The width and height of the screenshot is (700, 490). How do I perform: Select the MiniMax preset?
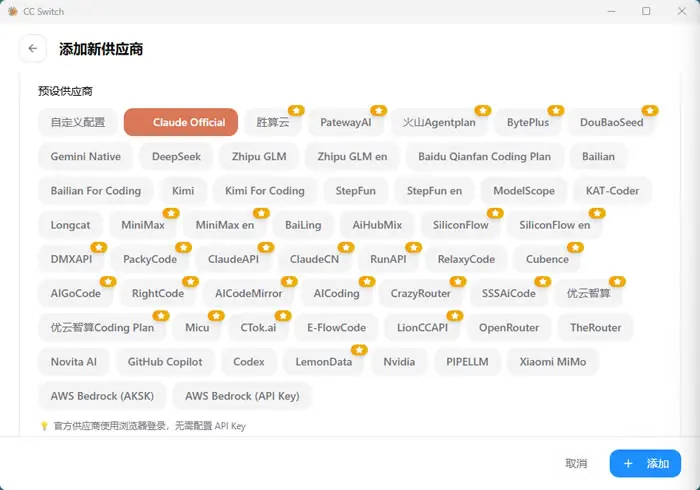click(x=143, y=225)
